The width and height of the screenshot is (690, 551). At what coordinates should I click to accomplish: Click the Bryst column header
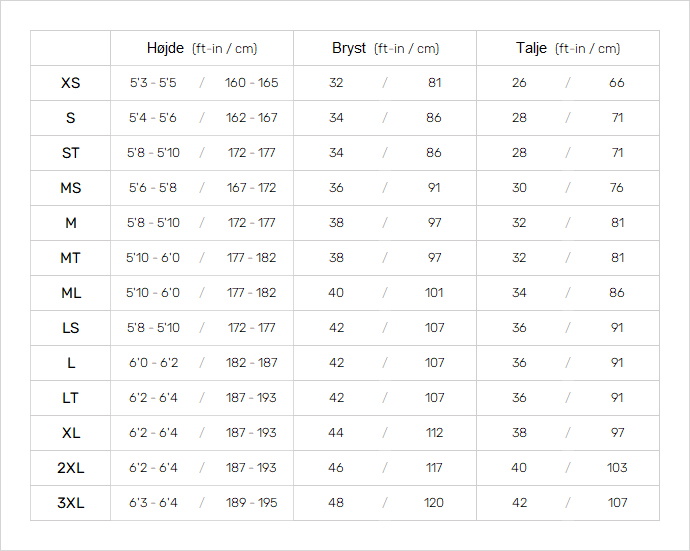tap(385, 48)
